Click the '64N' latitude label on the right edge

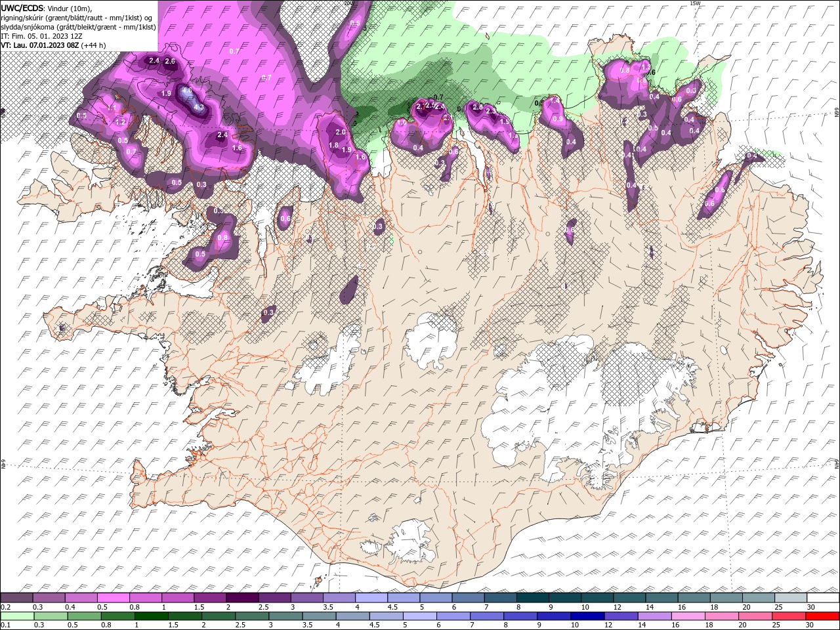[x=837, y=463]
